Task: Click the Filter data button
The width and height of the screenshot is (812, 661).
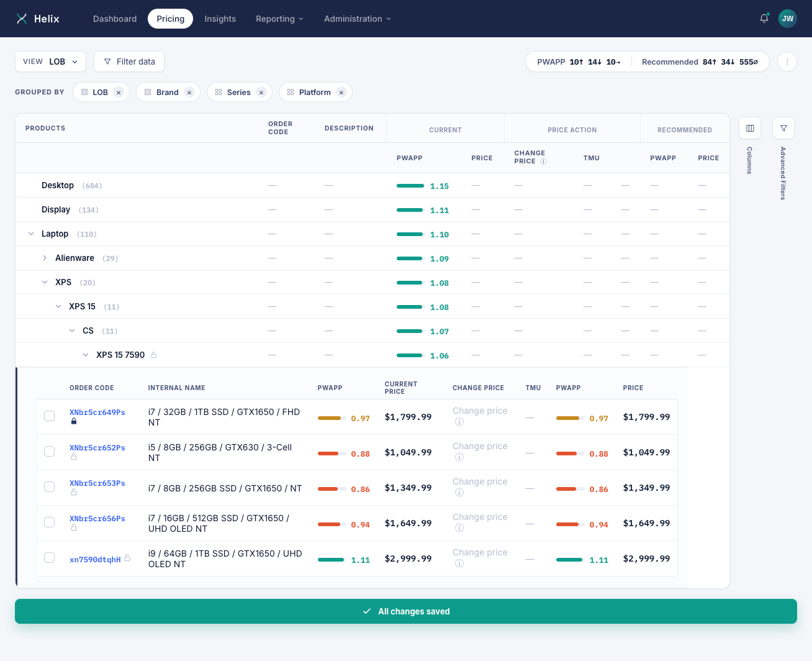Action: click(129, 62)
